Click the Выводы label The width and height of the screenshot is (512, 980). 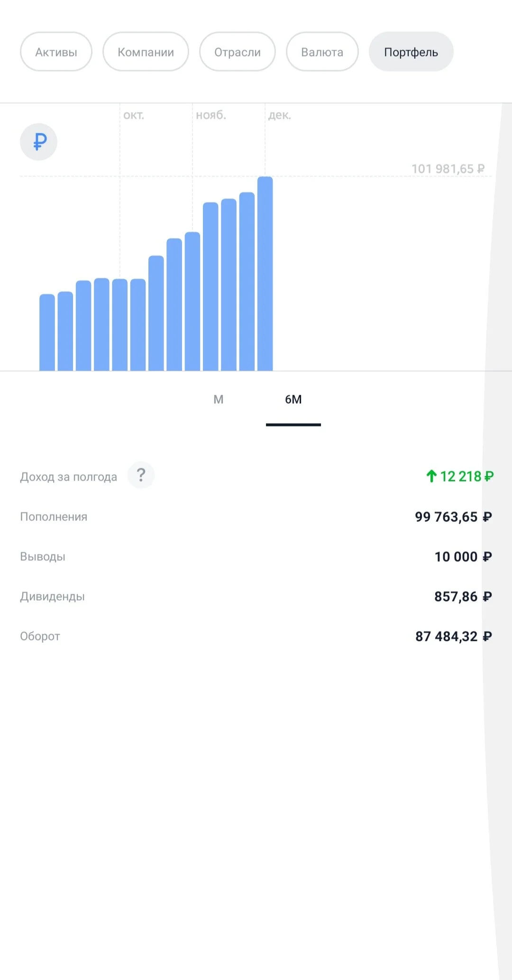tap(43, 556)
